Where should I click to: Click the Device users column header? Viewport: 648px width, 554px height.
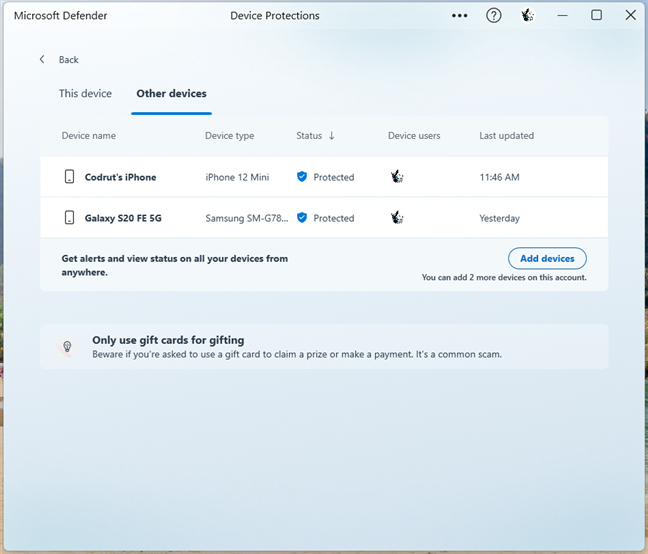tap(414, 136)
